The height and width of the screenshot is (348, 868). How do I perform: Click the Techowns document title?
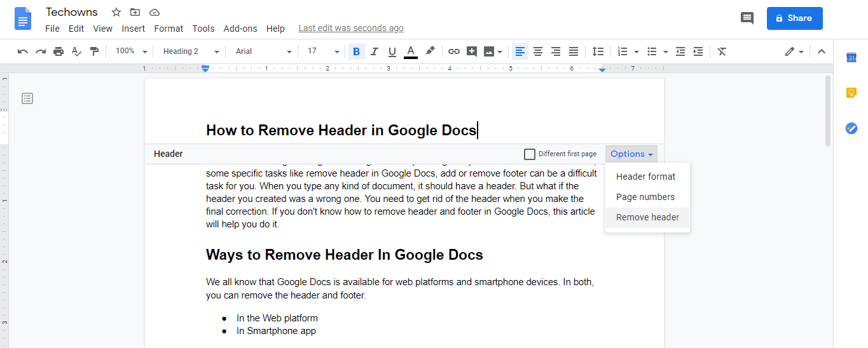[x=72, y=12]
